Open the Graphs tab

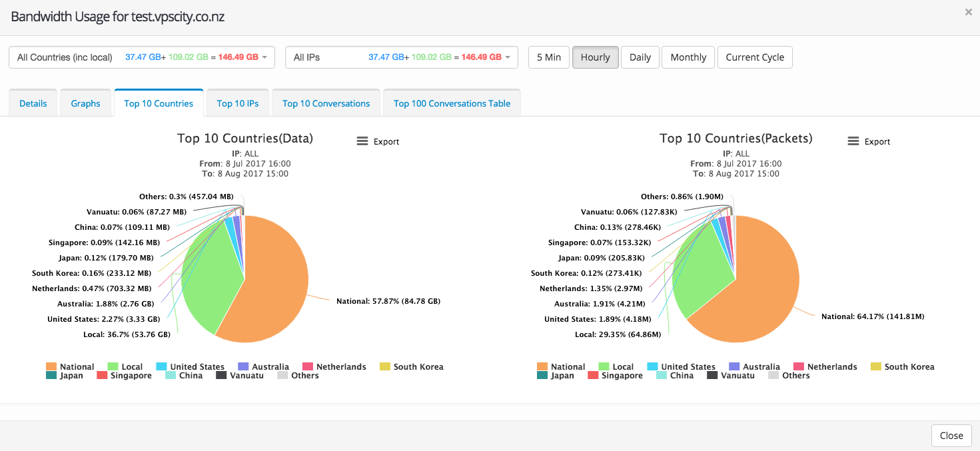click(85, 103)
